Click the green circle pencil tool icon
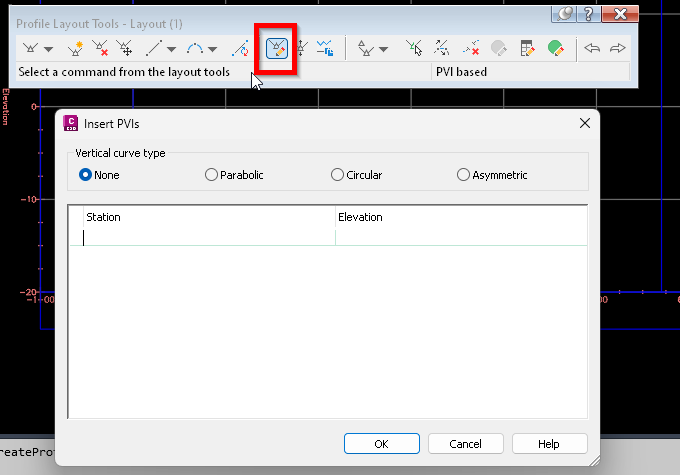680x475 pixels. pyautogui.click(x=556, y=48)
